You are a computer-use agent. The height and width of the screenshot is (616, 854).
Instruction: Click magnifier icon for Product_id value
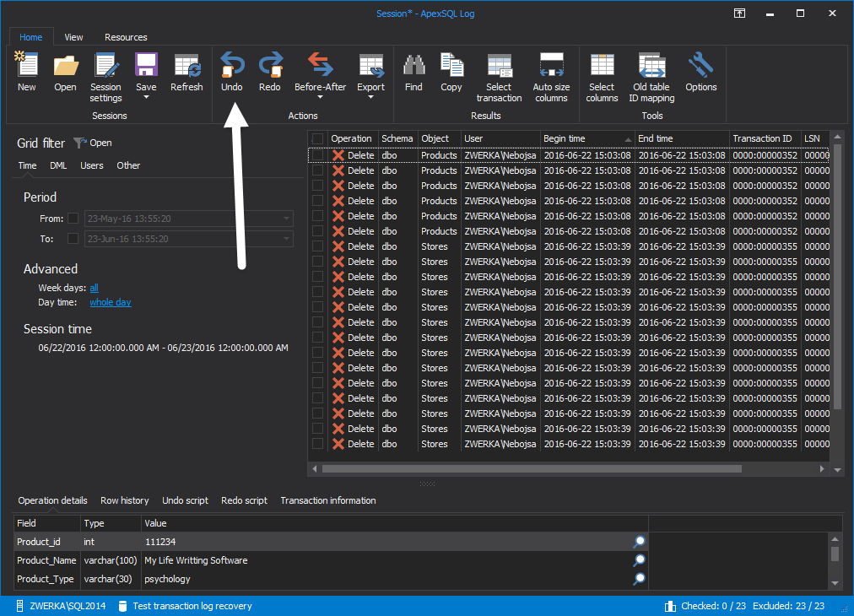tap(639, 542)
